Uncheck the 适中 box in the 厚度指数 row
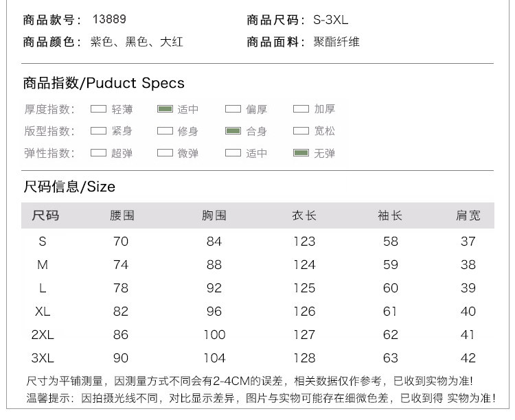 (x=165, y=109)
